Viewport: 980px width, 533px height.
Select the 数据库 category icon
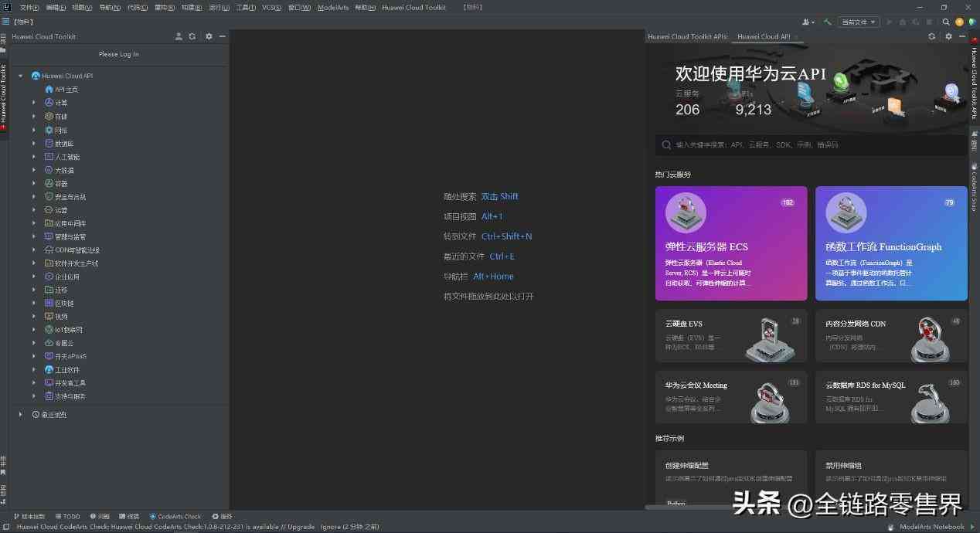49,143
